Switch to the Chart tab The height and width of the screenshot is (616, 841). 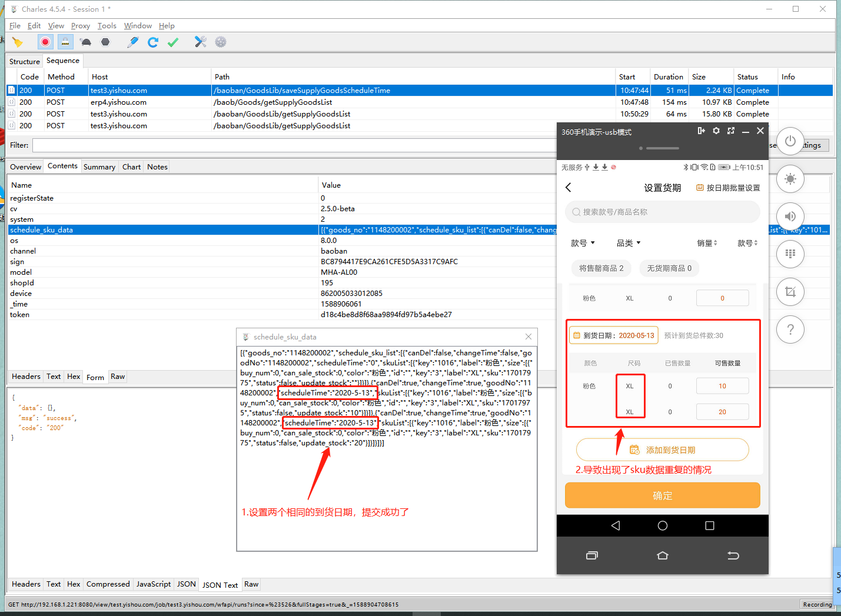[x=131, y=167]
